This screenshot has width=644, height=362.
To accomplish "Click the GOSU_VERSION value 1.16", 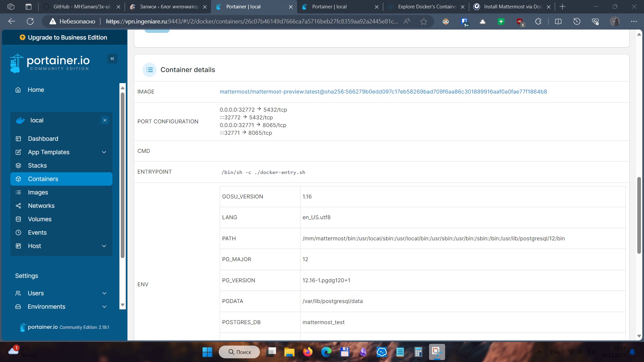I will (x=307, y=196).
